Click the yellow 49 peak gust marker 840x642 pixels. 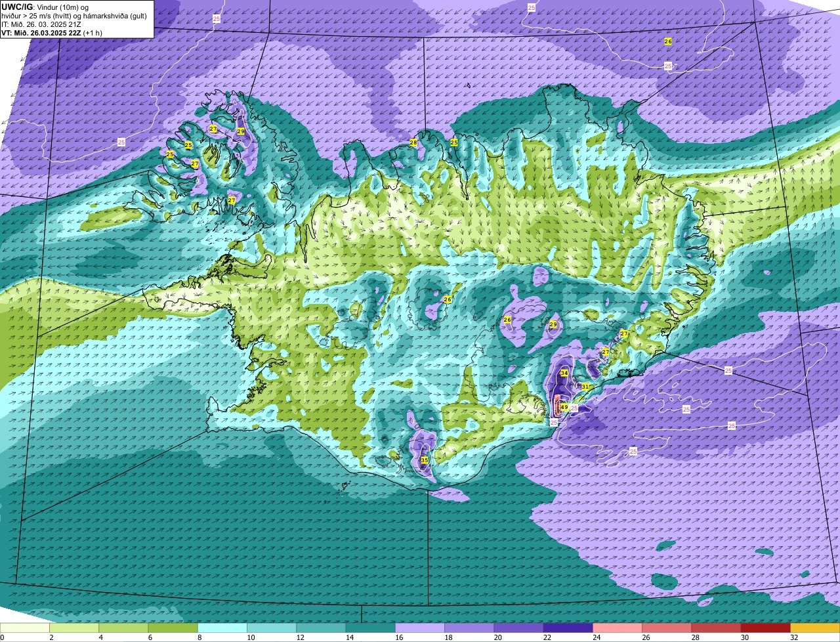click(564, 407)
